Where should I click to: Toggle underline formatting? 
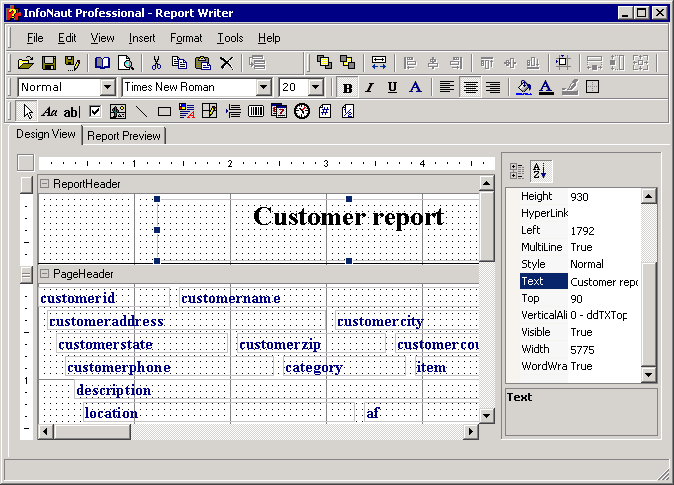[392, 88]
